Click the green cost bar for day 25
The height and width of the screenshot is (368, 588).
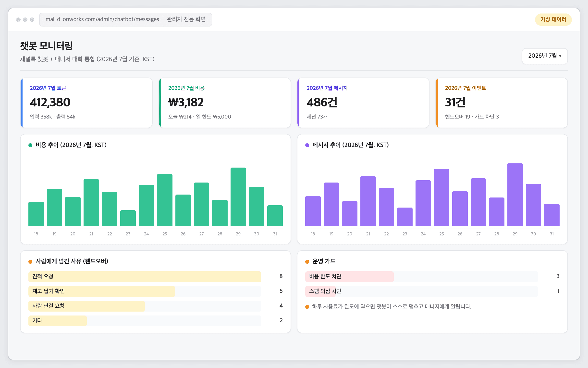pos(165,200)
